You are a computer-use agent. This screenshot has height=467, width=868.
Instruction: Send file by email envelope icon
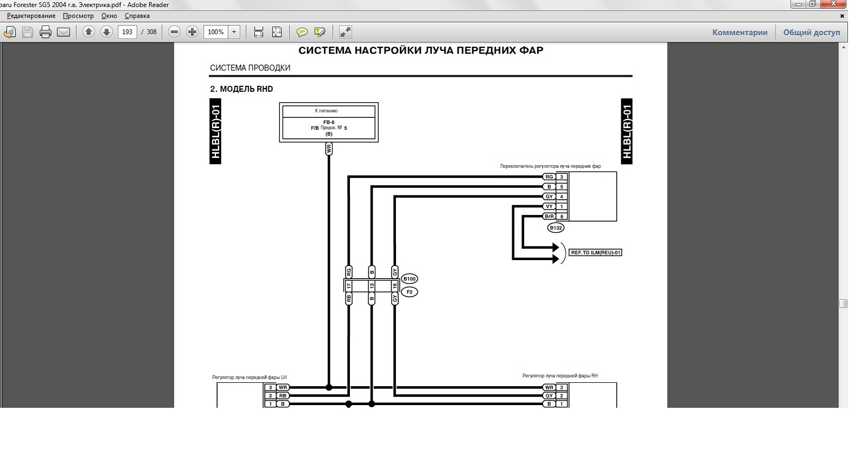(63, 33)
